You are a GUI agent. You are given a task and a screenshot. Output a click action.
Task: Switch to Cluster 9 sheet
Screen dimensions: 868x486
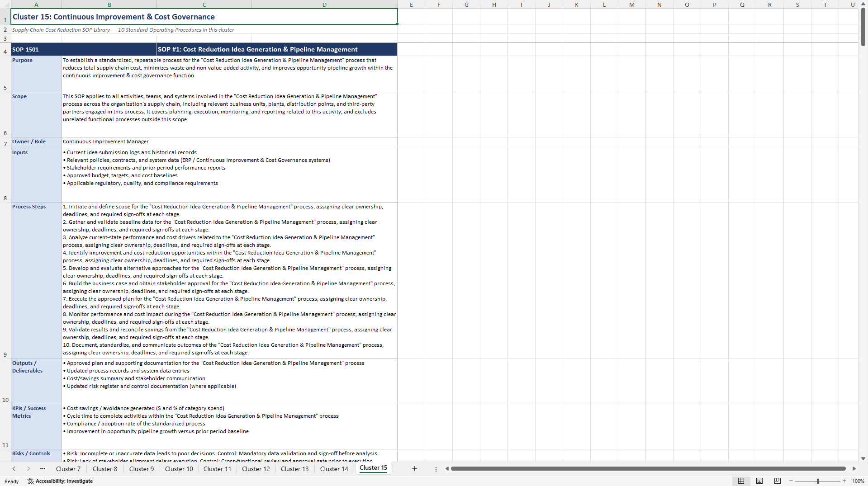pyautogui.click(x=142, y=469)
